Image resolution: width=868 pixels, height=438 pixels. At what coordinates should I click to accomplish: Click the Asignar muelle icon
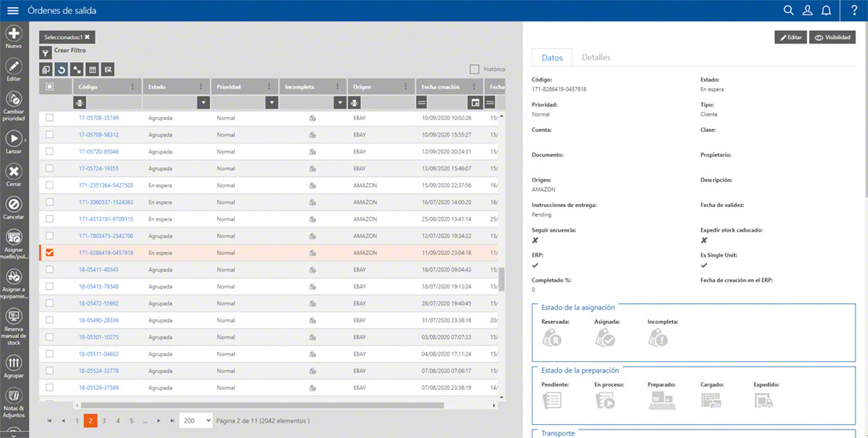point(13,237)
